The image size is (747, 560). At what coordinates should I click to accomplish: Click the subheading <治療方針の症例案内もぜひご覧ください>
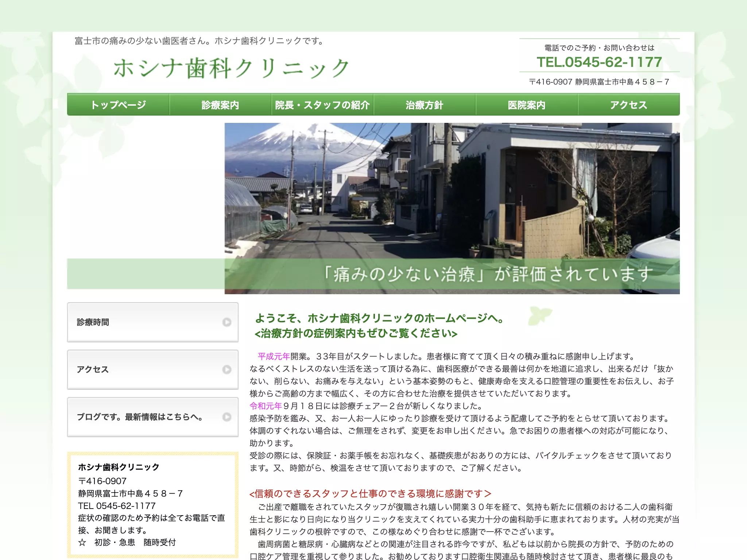click(x=356, y=334)
